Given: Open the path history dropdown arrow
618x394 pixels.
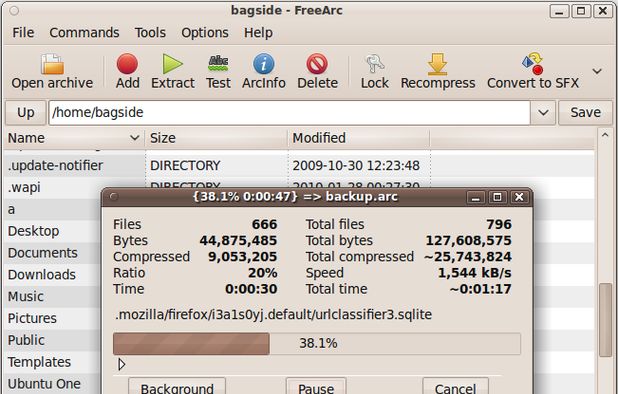Looking at the screenshot, I should [543, 113].
